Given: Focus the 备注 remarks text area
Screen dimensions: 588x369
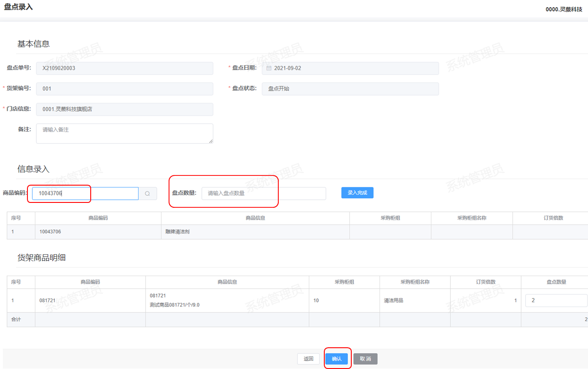Looking at the screenshot, I should [x=125, y=133].
